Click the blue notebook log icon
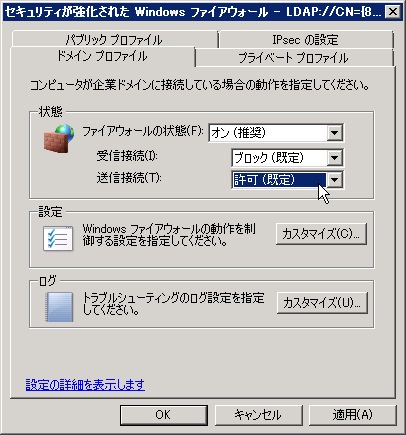Image resolution: width=406 pixels, height=435 pixels. point(59,307)
